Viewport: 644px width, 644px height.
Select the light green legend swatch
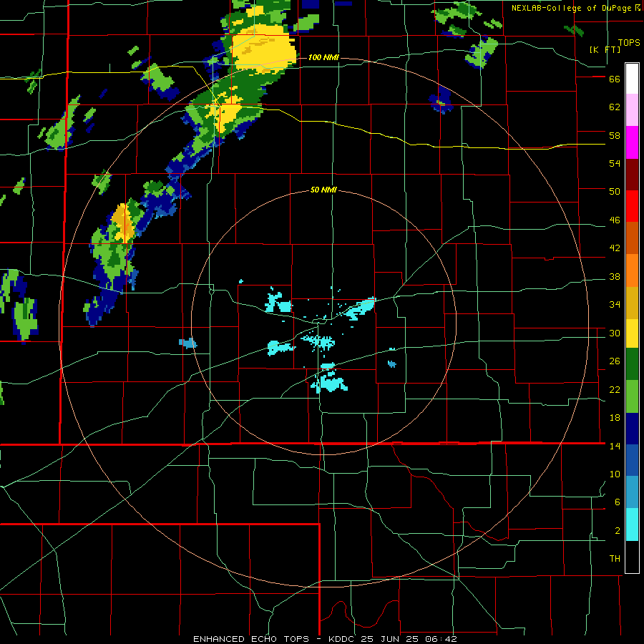click(x=632, y=396)
